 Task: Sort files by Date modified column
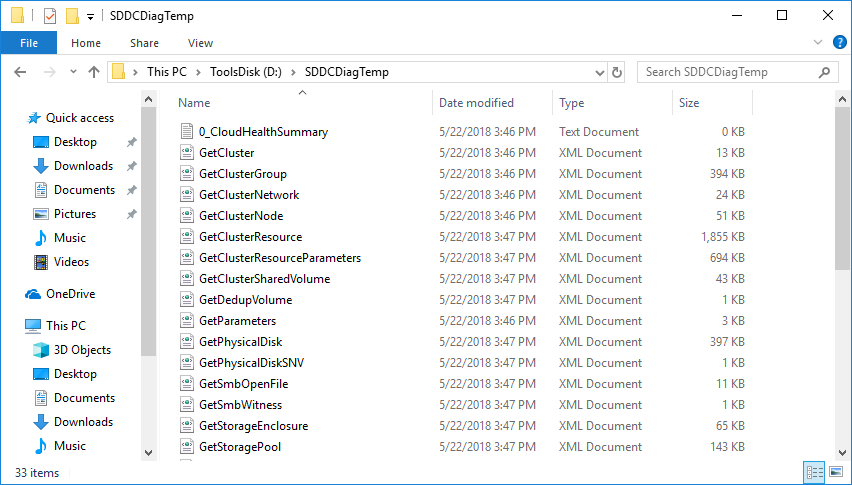[x=476, y=103]
